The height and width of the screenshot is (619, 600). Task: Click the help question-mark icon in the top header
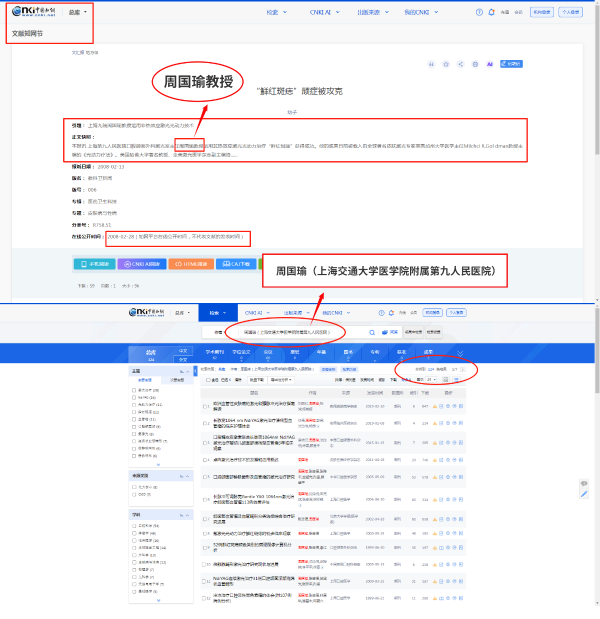pos(479,12)
